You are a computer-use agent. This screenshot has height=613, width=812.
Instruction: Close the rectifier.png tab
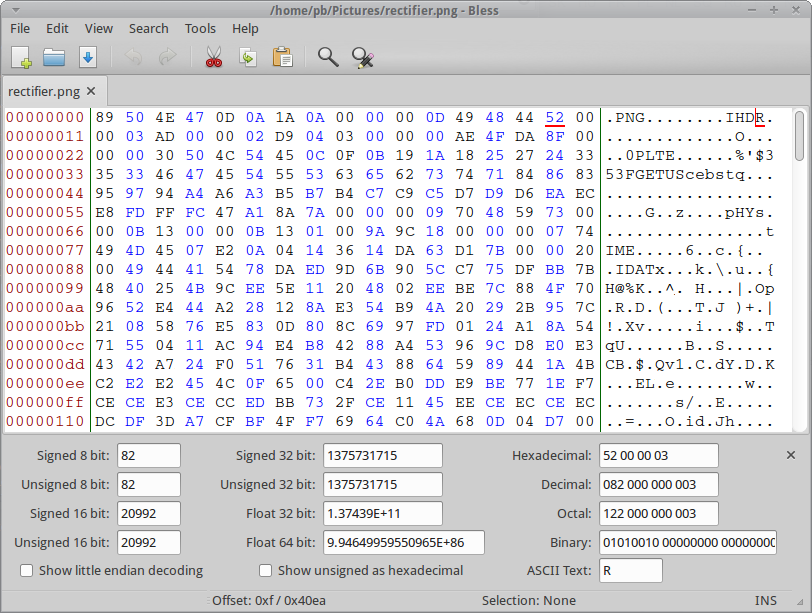tap(91, 91)
